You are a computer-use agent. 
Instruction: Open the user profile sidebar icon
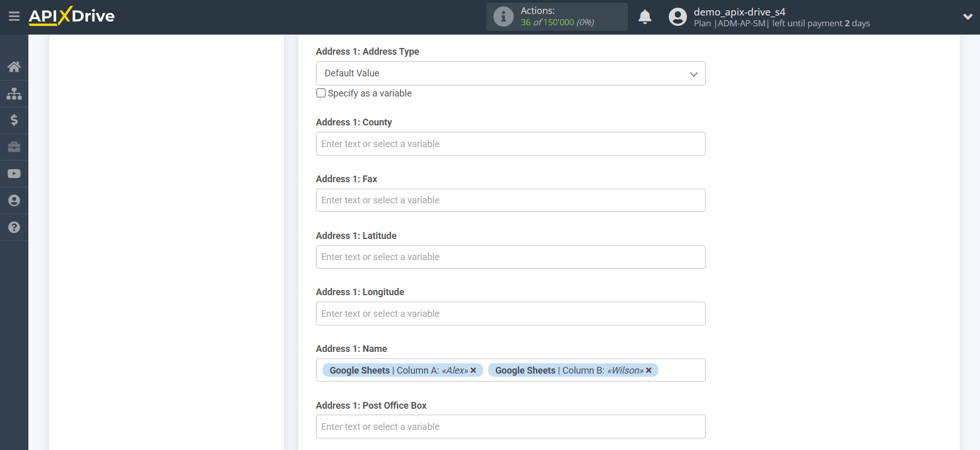tap(14, 201)
